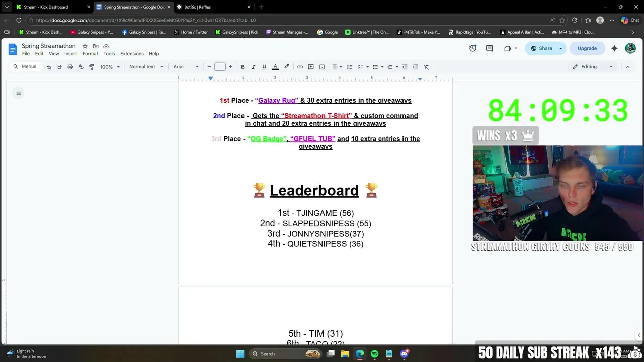644x362 pixels.
Task: Open the Help menu
Action: tap(154, 54)
